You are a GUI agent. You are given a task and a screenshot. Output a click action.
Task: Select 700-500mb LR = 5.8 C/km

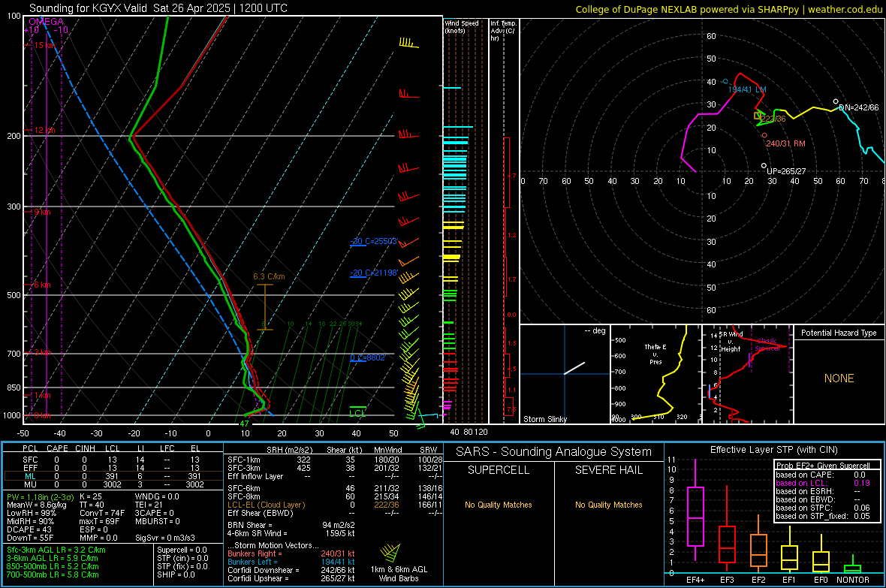(53, 574)
